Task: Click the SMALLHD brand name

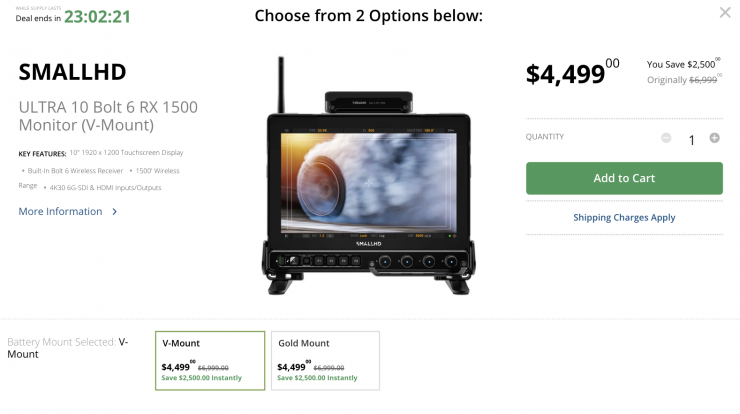Action: 72,72
